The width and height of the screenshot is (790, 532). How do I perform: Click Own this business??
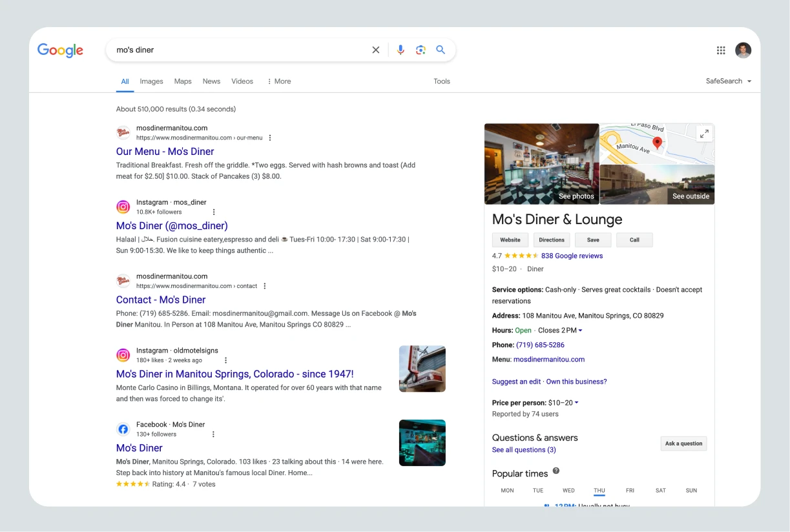click(576, 382)
